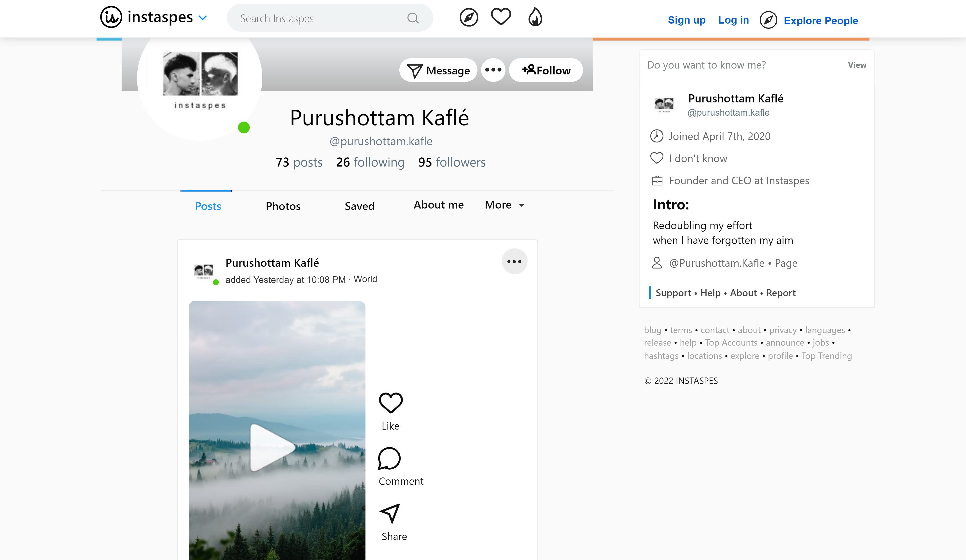This screenshot has width=966, height=560.
Task: Switch to the Photos tab
Action: [x=283, y=206]
